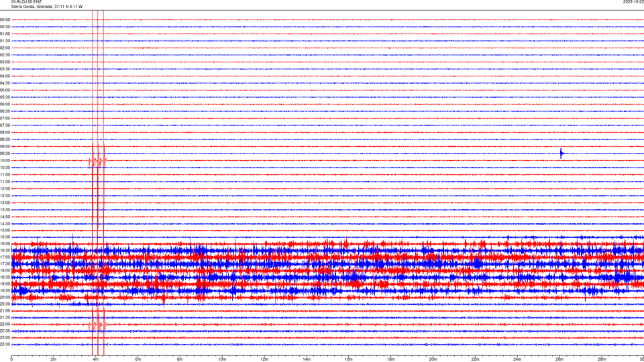Select the 22:00 time row label

[5, 324]
